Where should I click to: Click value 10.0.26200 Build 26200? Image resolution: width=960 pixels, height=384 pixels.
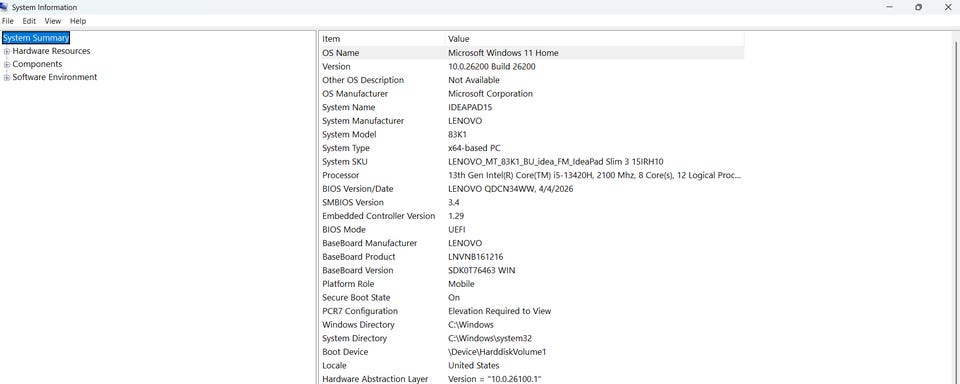[x=492, y=67]
